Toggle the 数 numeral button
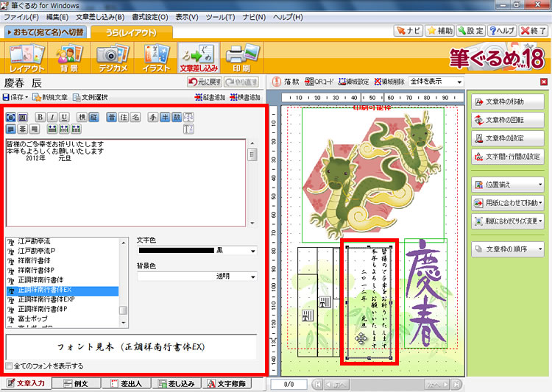552x392 pixels. (177, 117)
